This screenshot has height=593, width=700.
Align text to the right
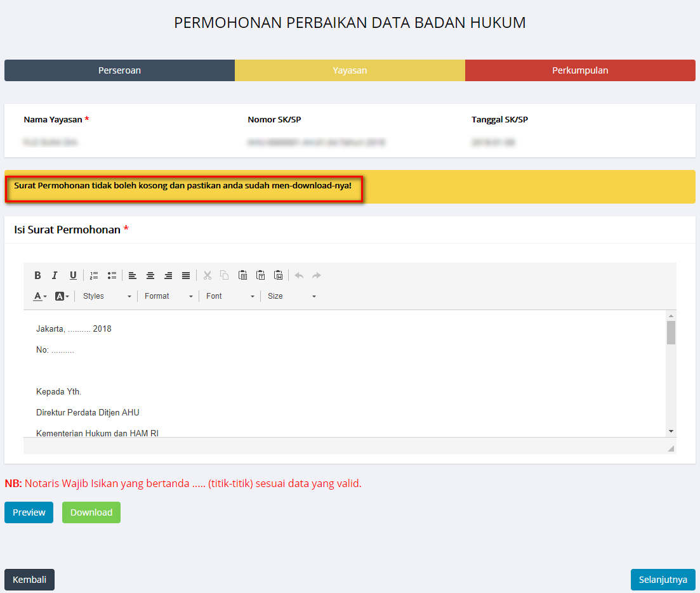168,275
